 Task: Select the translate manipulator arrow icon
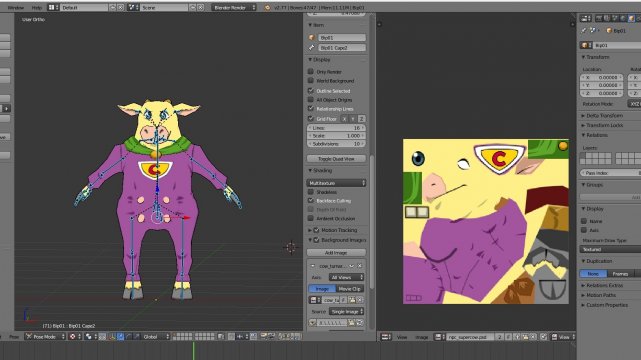point(121,337)
